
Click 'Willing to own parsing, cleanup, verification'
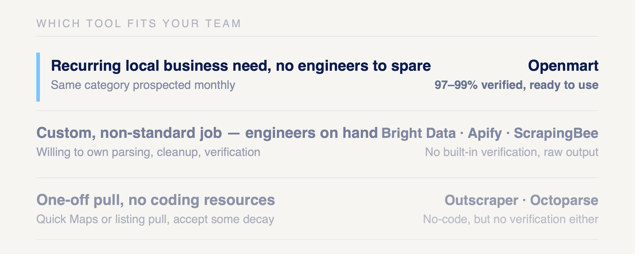(149, 152)
